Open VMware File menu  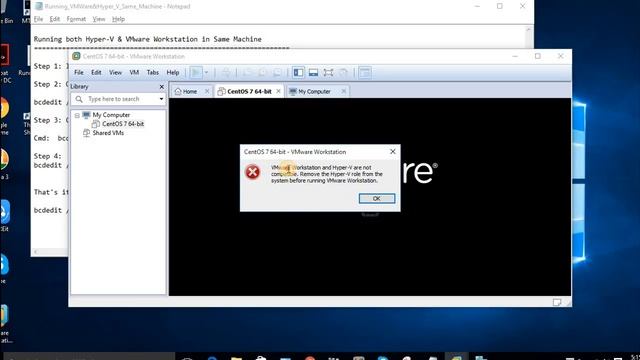[x=79, y=72]
